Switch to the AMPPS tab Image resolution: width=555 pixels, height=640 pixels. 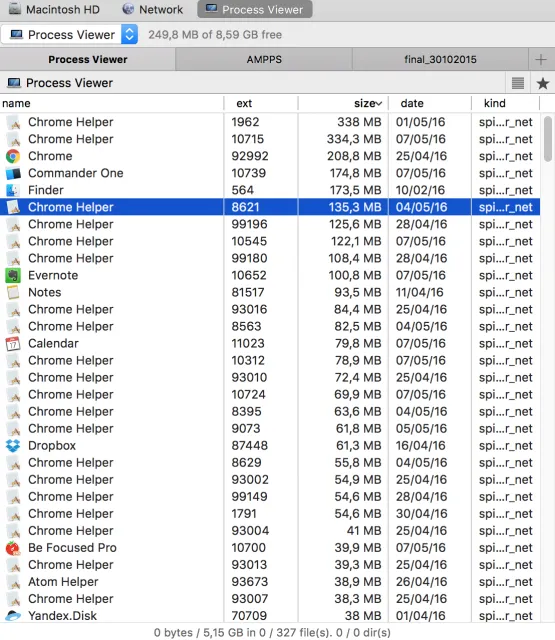[x=264, y=60]
